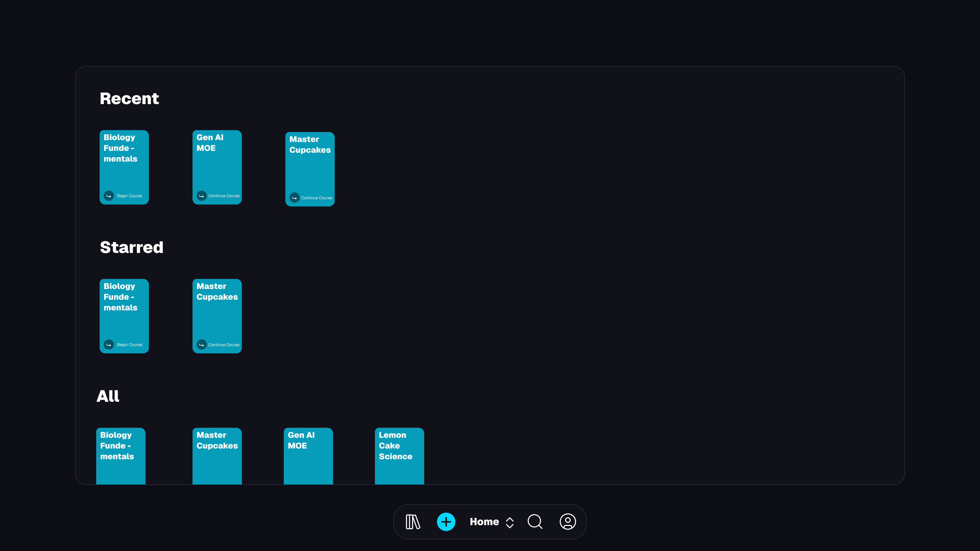Click arrow icon on Starred Biology card
The image size is (980, 551).
coord(109,345)
